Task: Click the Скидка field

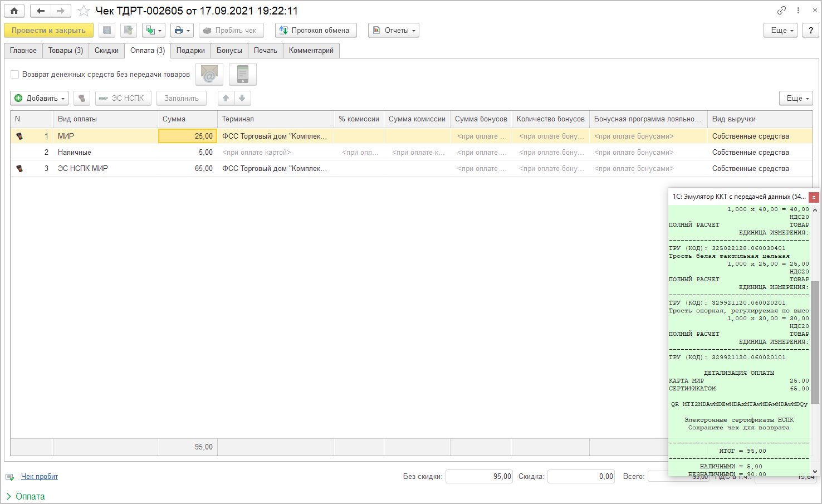Action: click(581, 477)
